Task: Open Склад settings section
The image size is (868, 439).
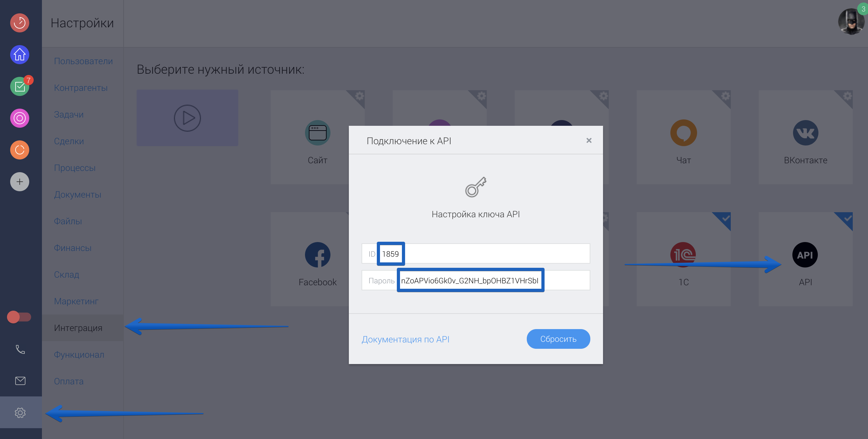Action: pos(66,274)
